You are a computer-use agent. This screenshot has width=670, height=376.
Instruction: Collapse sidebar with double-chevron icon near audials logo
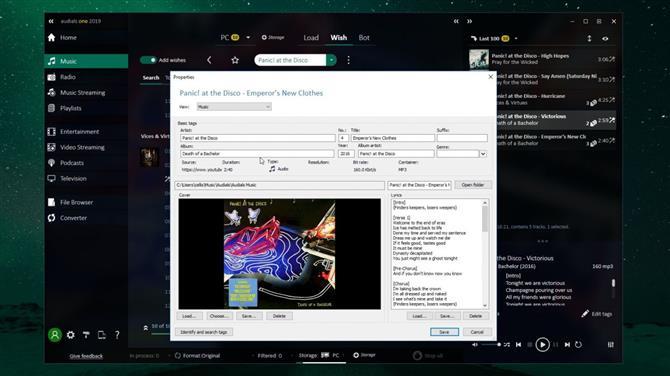[51, 21]
